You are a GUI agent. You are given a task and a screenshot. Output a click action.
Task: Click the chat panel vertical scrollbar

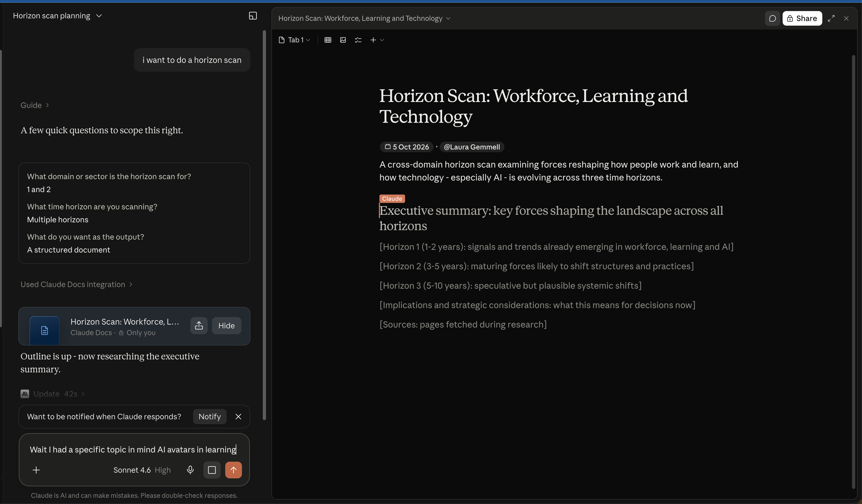point(264,225)
